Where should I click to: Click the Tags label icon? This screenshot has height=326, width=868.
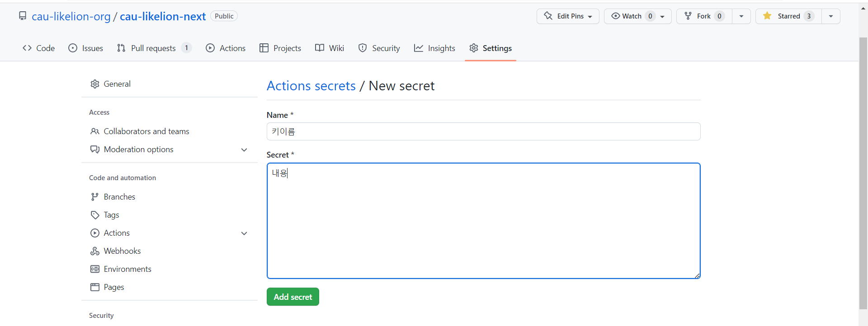95,215
